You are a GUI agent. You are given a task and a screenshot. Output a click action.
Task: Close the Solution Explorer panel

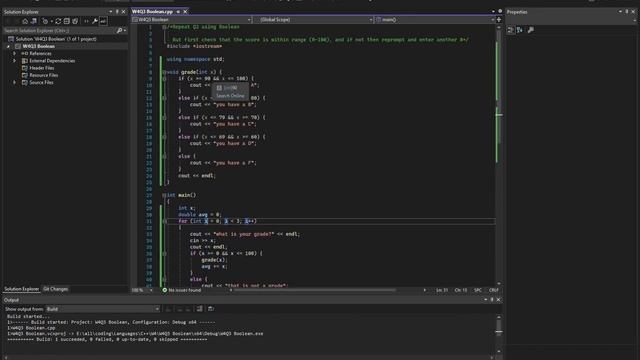pos(124,12)
